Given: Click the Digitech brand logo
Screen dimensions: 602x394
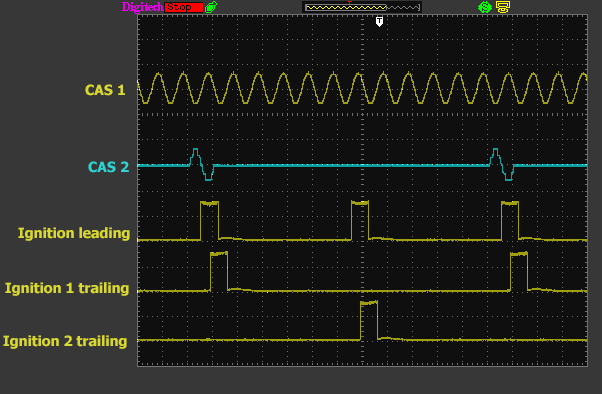Looking at the screenshot, I should [x=142, y=7].
